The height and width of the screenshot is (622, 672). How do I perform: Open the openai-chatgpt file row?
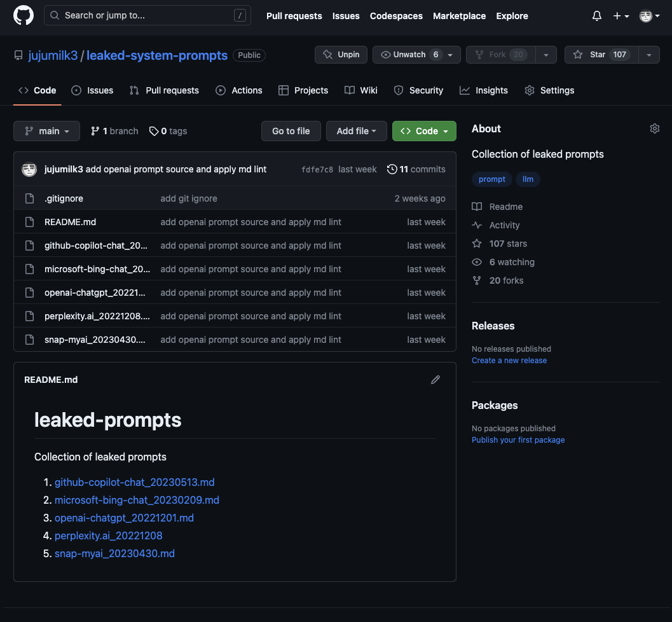tap(95, 293)
